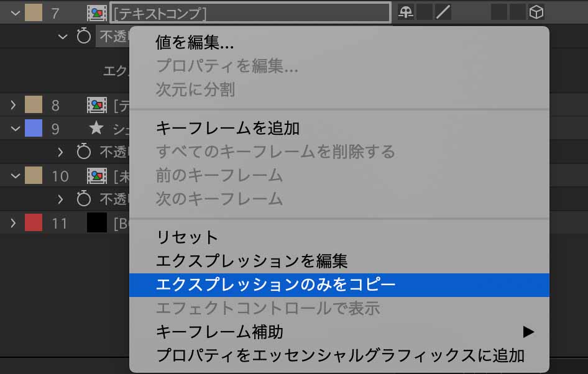Image resolution: width=588 pixels, height=374 pixels.
Task: Click the opacity stopwatch under layer 7
Action: click(x=84, y=36)
